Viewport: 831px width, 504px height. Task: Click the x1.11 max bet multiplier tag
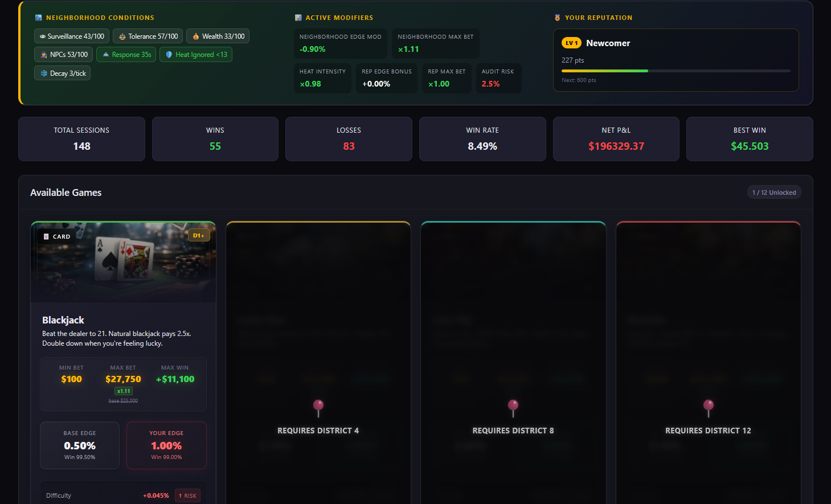coord(124,391)
